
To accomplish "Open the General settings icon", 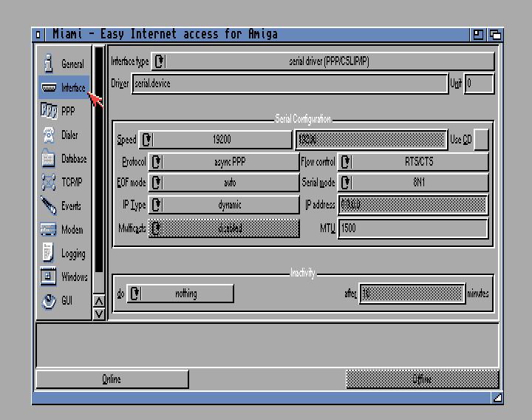I will click(x=49, y=64).
